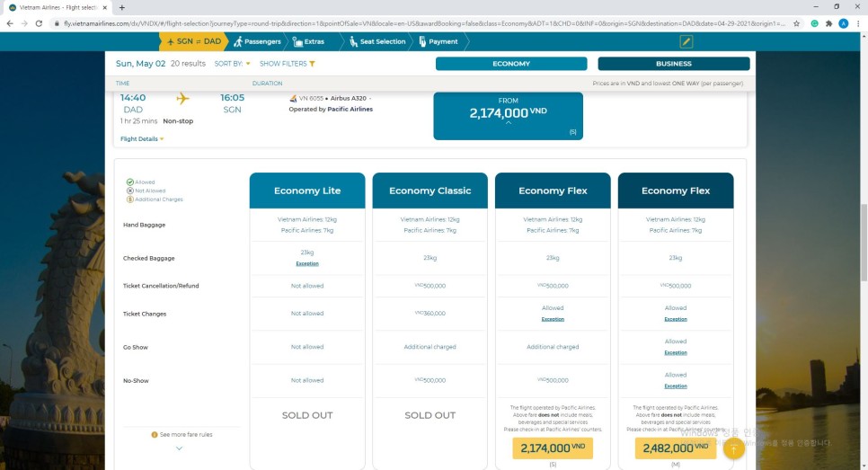Click 'Operated by Pacific Airlines' text
The width and height of the screenshot is (868, 470).
pyautogui.click(x=331, y=109)
